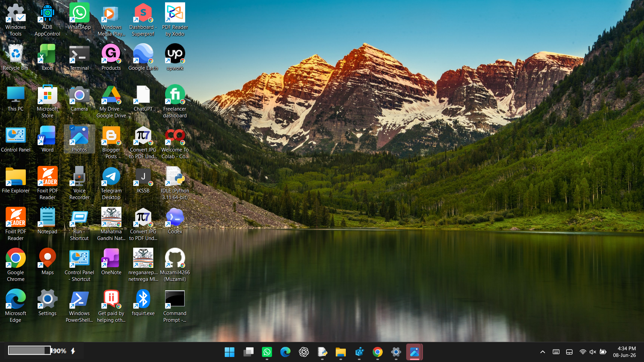
Task: Select the Notepad desktop icon
Action: coord(47,221)
